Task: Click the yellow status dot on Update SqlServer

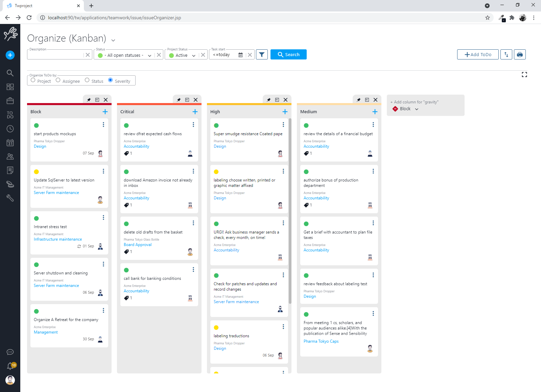Action: (37, 172)
